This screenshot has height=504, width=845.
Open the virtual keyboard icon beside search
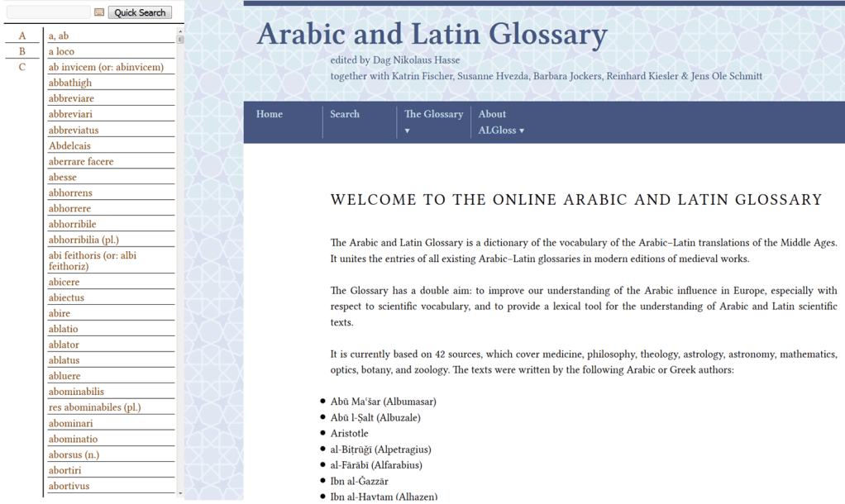tap(99, 12)
